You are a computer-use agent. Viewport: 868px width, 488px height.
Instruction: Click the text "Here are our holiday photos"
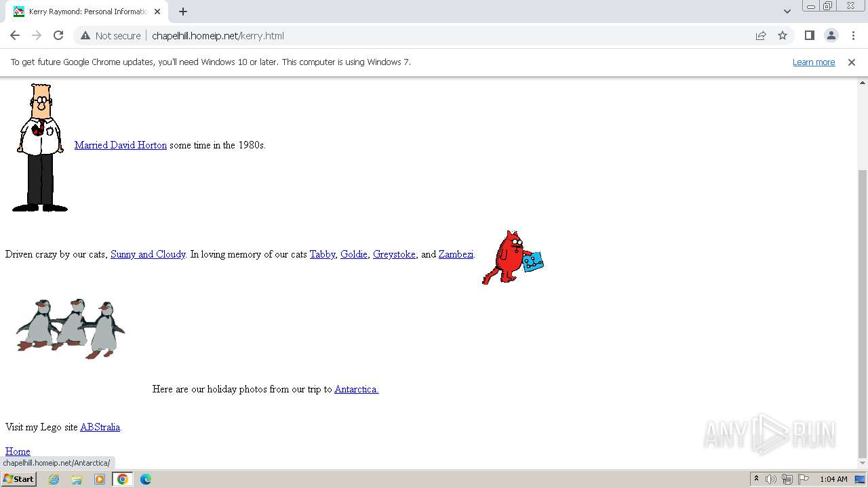[210, 389]
